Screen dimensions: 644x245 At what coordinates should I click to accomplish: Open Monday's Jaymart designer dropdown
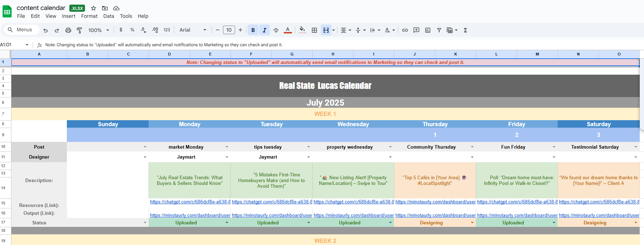[x=227, y=157]
